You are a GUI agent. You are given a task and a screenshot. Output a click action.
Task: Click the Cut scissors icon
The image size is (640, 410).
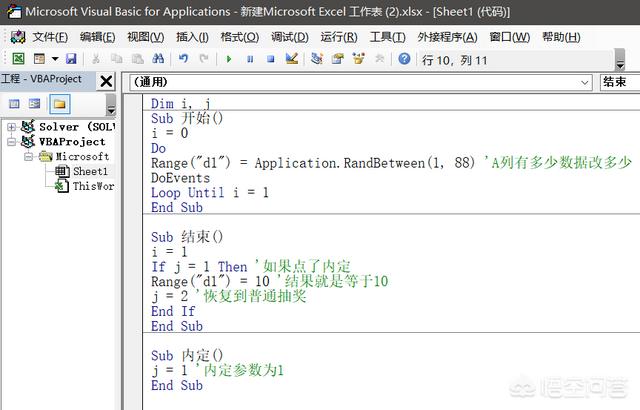(x=96, y=59)
